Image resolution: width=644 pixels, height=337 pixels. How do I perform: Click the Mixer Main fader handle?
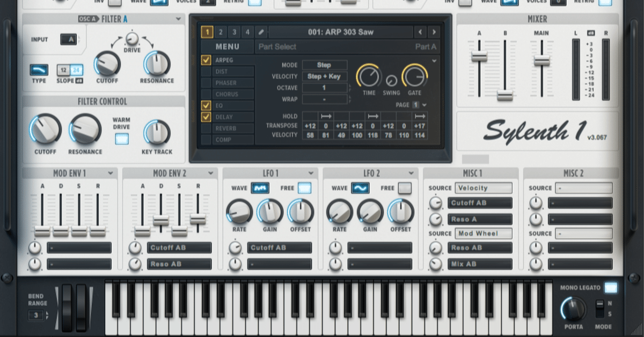541,60
